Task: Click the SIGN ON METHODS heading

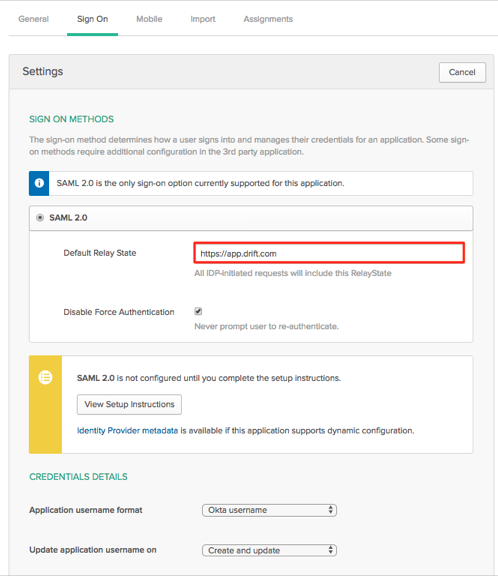Action: [71, 119]
